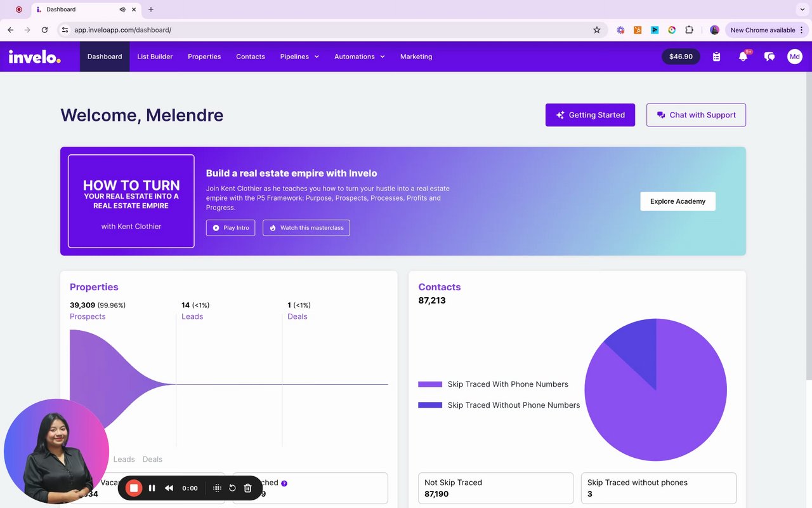Click the Skip Traced without phones card

pyautogui.click(x=658, y=488)
